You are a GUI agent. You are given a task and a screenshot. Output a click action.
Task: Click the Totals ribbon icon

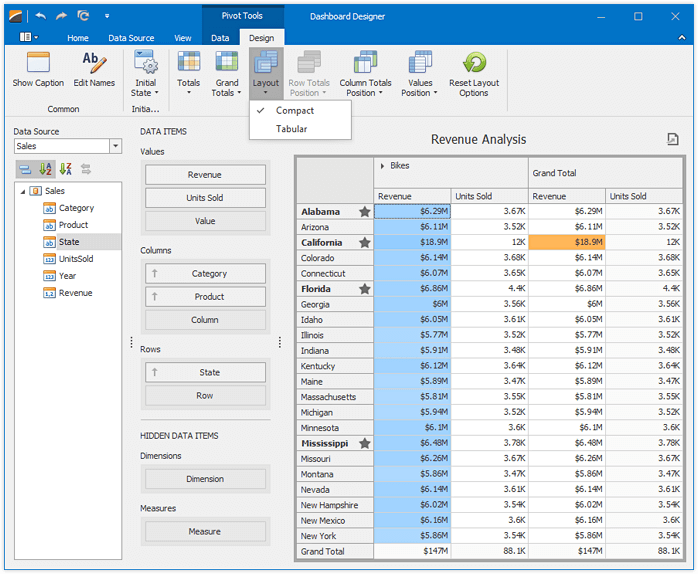coord(188,63)
